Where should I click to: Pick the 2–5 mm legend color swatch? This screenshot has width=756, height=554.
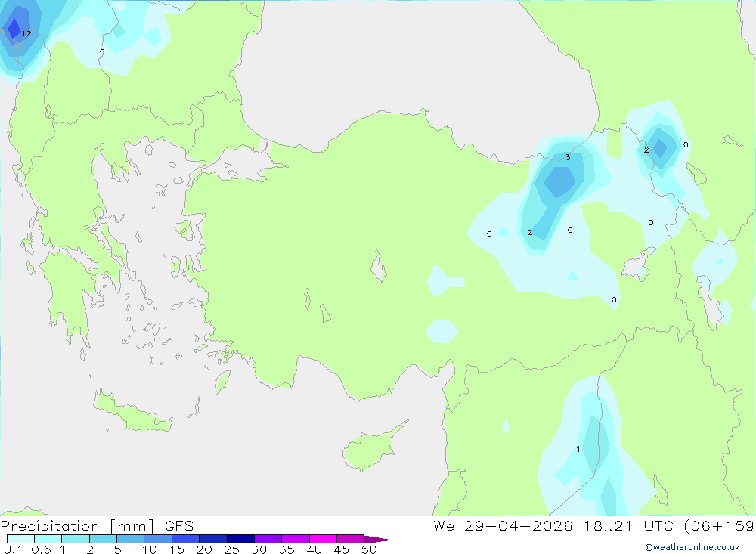(x=103, y=539)
